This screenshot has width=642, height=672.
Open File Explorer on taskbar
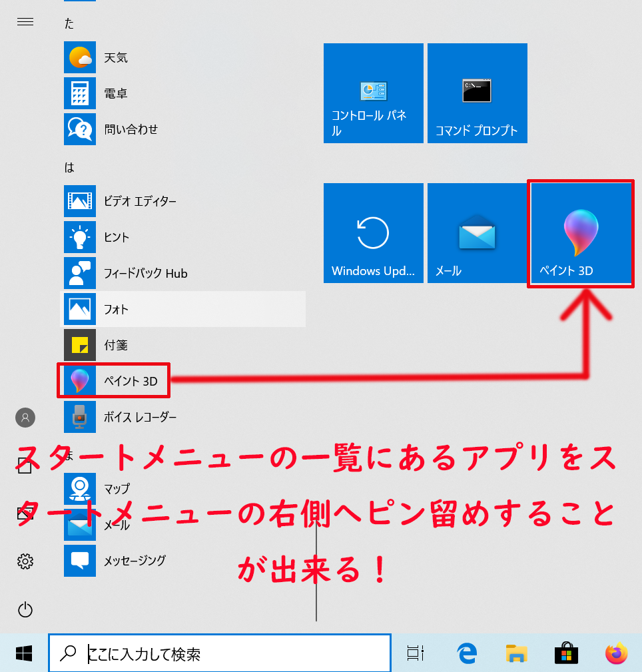516,653
